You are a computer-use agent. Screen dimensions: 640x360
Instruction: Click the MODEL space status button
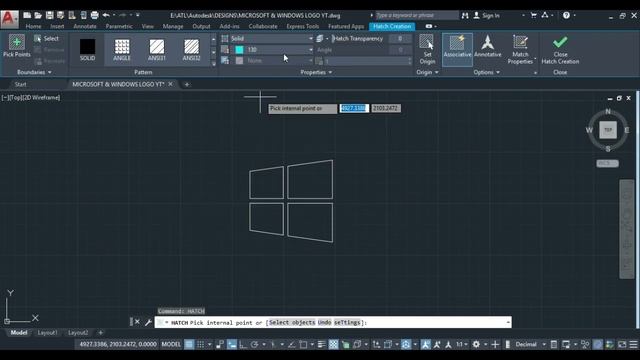[171, 344]
